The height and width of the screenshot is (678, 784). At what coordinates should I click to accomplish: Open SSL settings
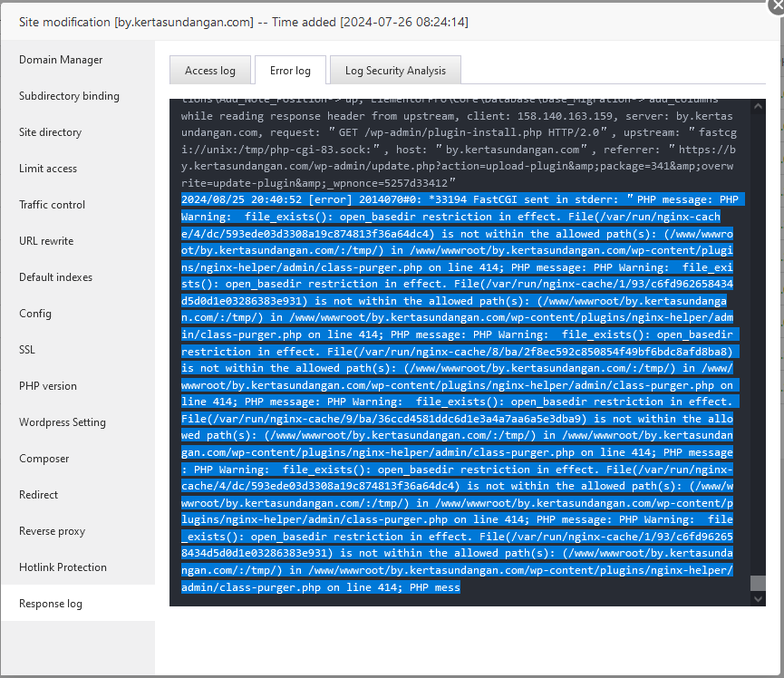click(x=78, y=350)
